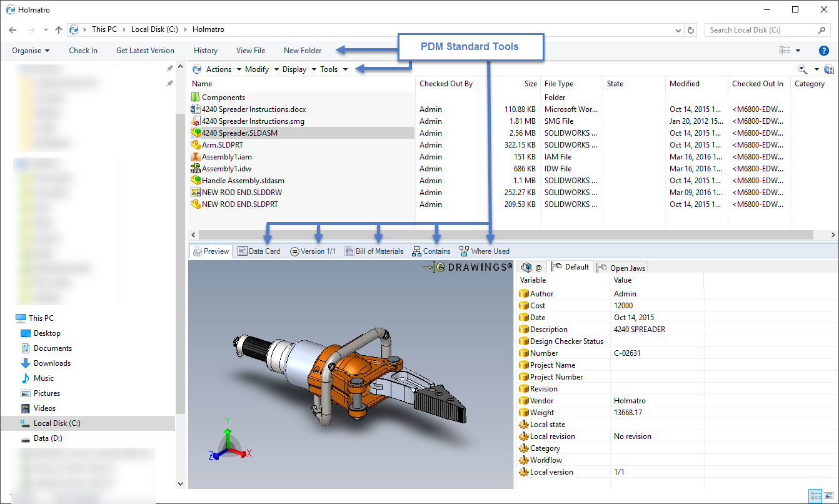The image size is (839, 504).
Task: Open the Help question mark icon
Action: (x=824, y=51)
